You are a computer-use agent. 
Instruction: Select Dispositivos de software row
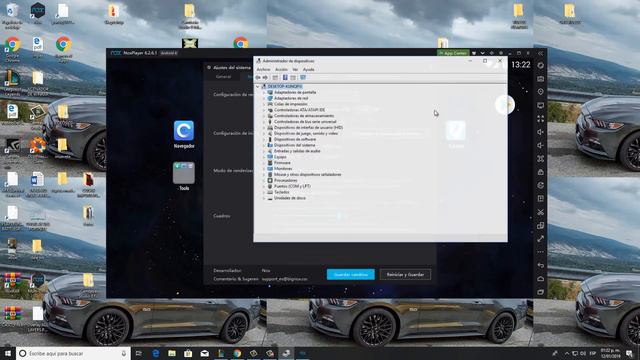(x=295, y=139)
